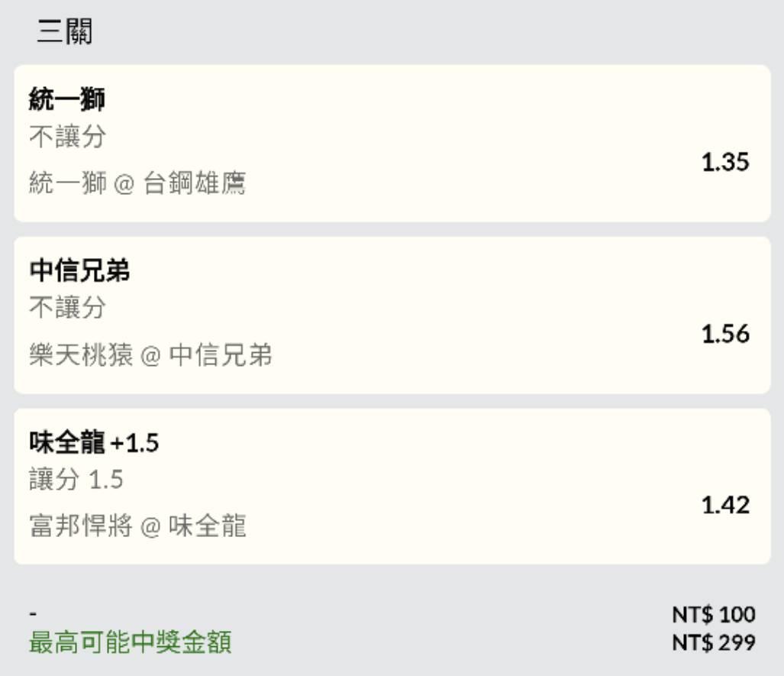This screenshot has height=676, width=784.
Task: Open the 富邦悍將 @ 味全龍 matchup
Action: point(137,526)
